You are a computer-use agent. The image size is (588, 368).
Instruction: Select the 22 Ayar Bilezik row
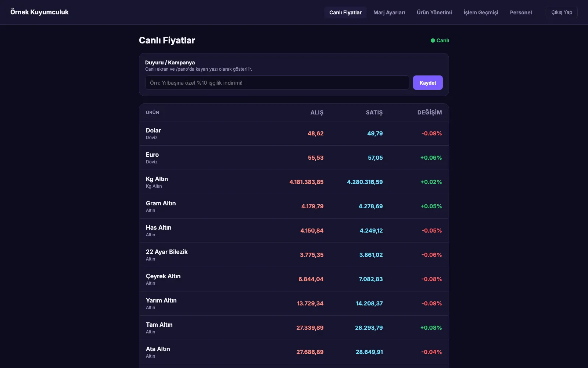tap(294, 255)
